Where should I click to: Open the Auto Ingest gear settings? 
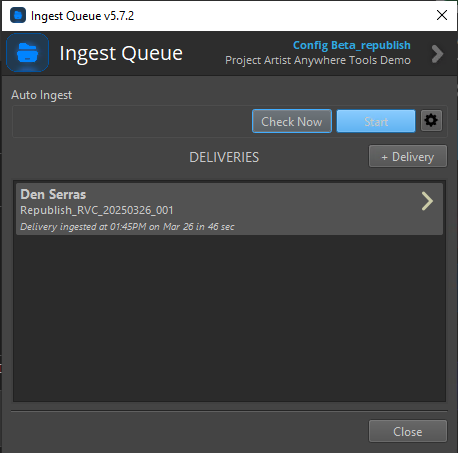point(431,120)
